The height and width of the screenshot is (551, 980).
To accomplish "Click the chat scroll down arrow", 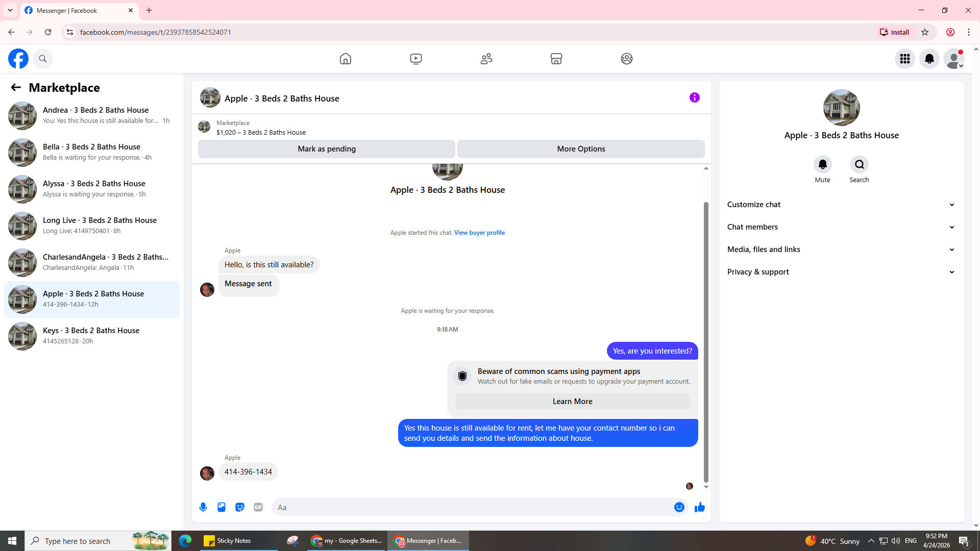I will [706, 487].
